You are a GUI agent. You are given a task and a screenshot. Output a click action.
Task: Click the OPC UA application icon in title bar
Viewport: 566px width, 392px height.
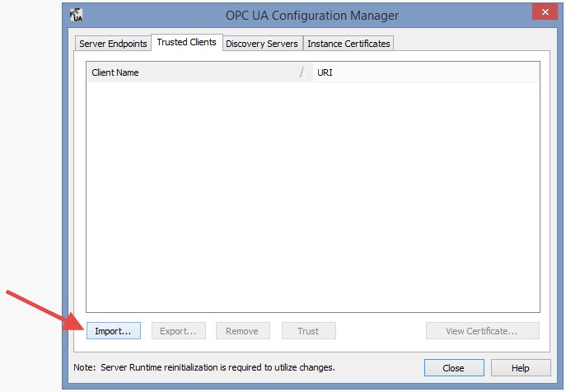click(x=76, y=15)
